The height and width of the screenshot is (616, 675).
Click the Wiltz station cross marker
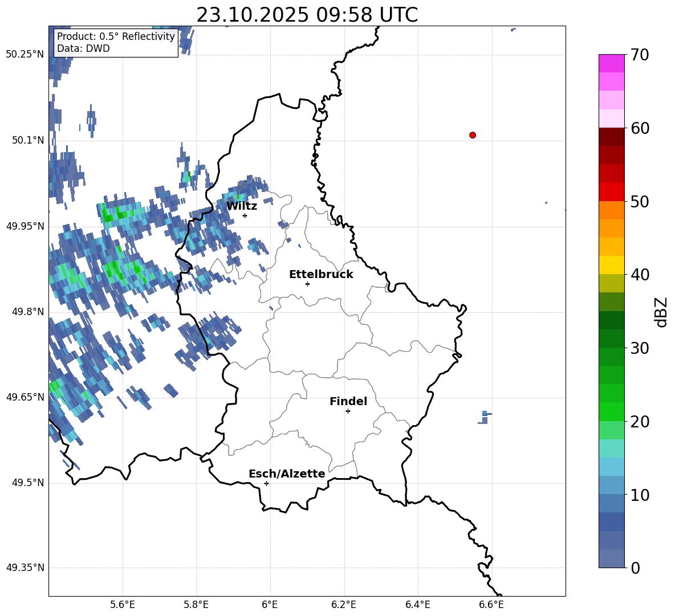click(x=245, y=215)
